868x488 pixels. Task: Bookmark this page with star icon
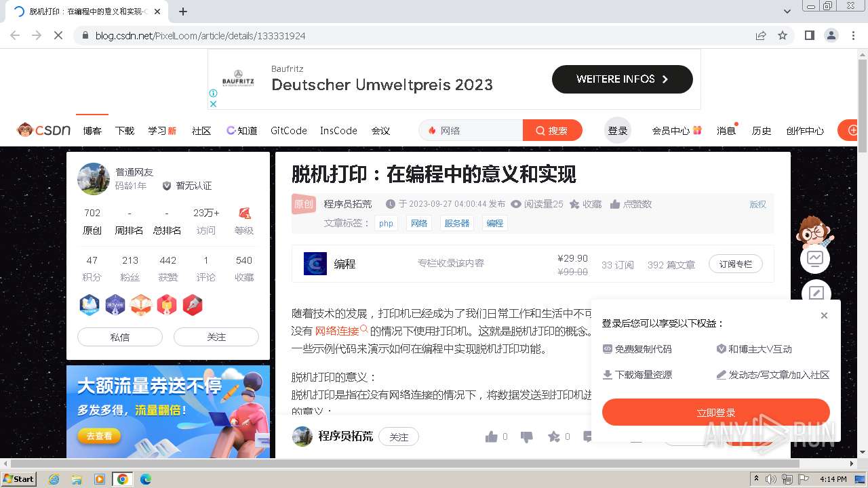783,35
